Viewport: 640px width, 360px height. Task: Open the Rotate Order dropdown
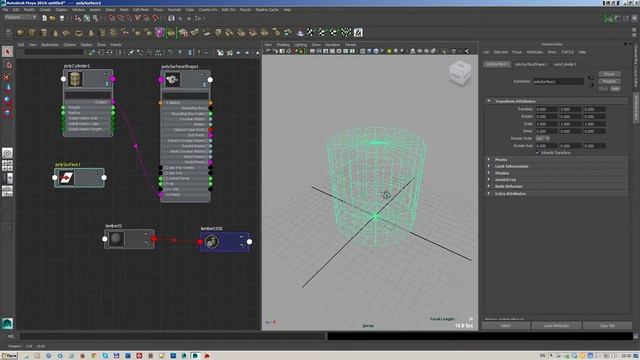pos(542,138)
